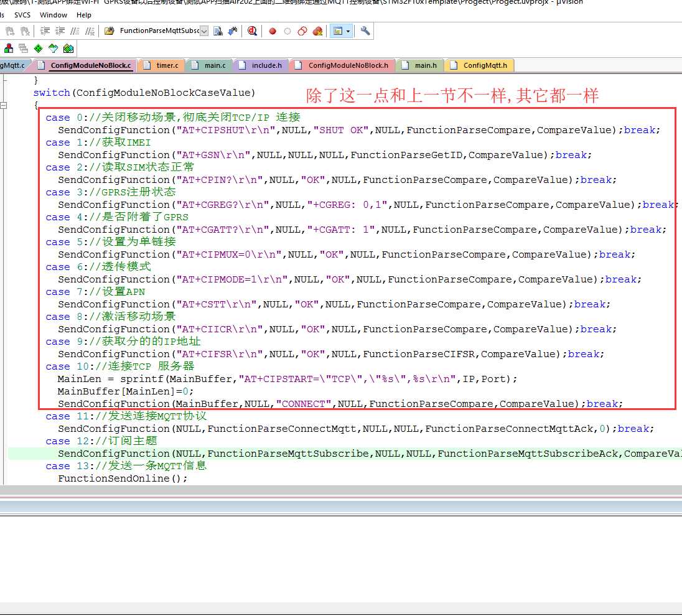
Task: Kill all breakpoints icon
Action: (x=317, y=31)
